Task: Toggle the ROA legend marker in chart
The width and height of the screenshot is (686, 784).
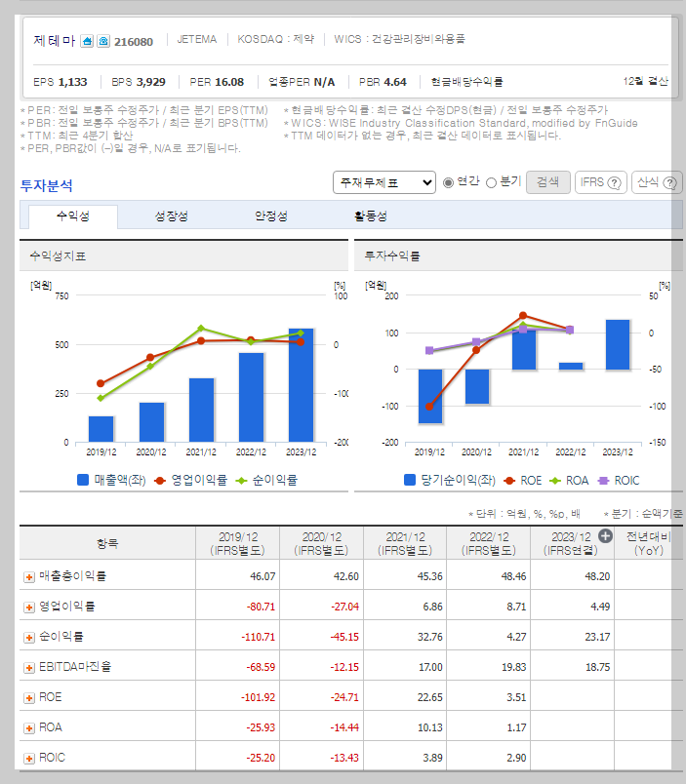Action: tap(554, 481)
